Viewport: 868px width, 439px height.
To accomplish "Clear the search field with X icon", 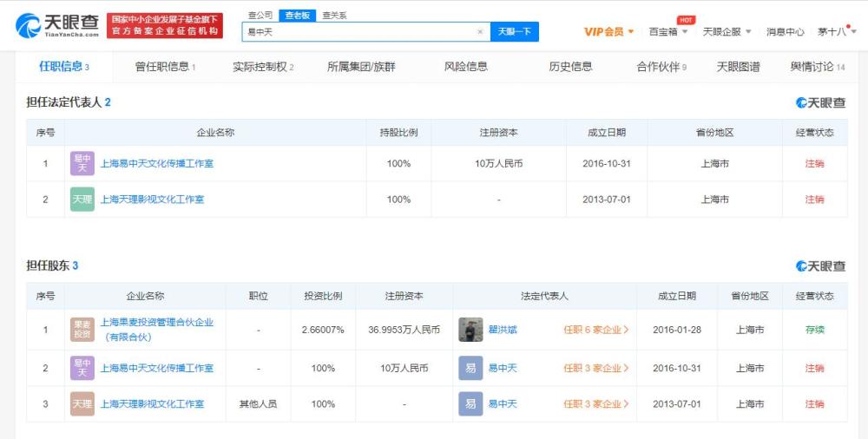I will point(480,32).
